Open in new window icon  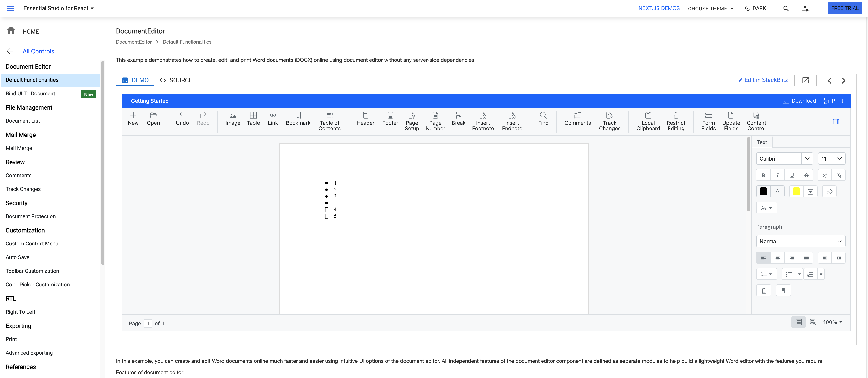[x=805, y=80]
